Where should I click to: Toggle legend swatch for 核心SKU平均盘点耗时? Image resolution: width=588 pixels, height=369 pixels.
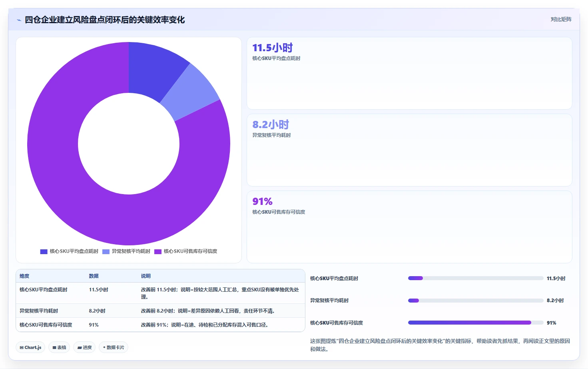coord(44,251)
